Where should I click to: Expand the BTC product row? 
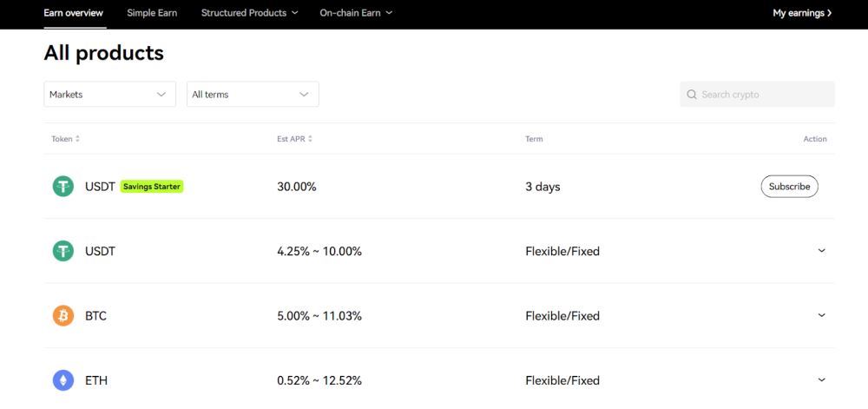coord(821,315)
